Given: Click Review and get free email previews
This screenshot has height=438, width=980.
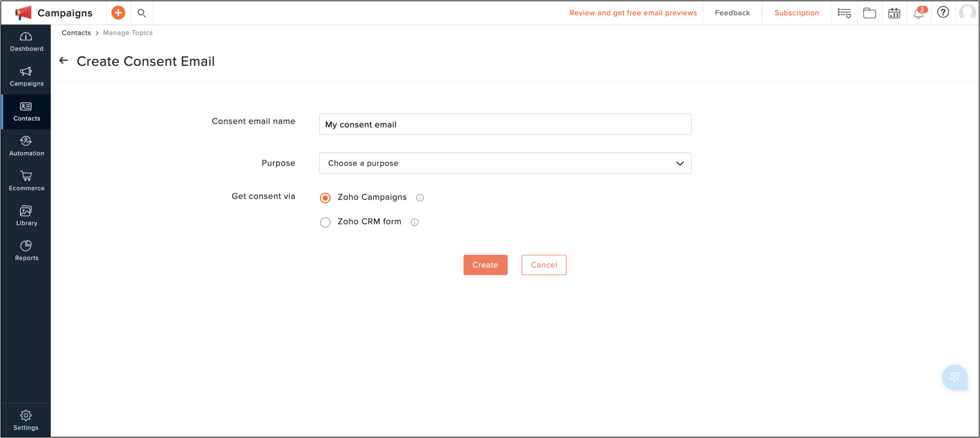Looking at the screenshot, I should [x=633, y=13].
